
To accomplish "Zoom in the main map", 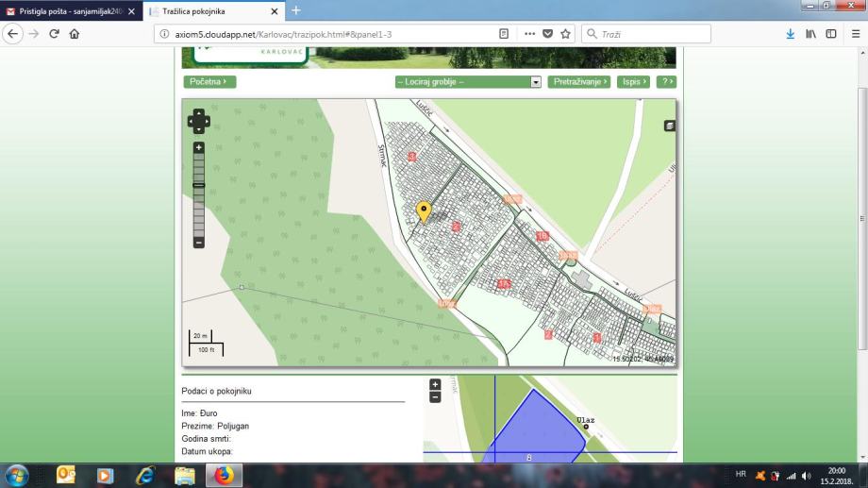I will [199, 147].
